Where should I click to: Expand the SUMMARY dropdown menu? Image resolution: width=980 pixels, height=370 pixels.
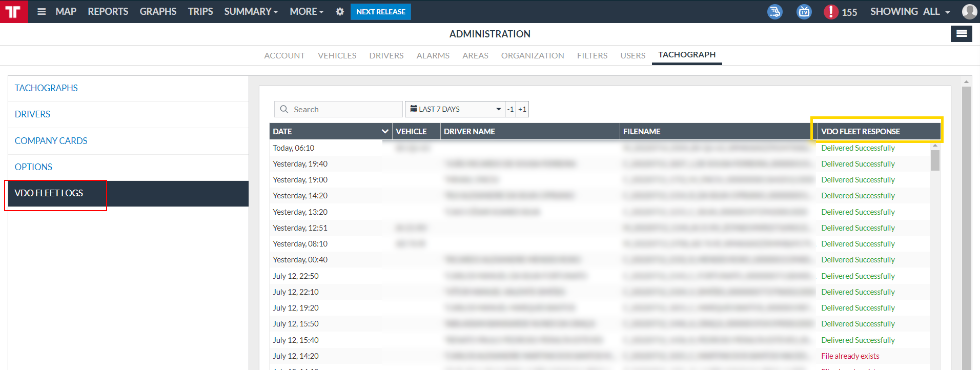[x=251, y=11]
